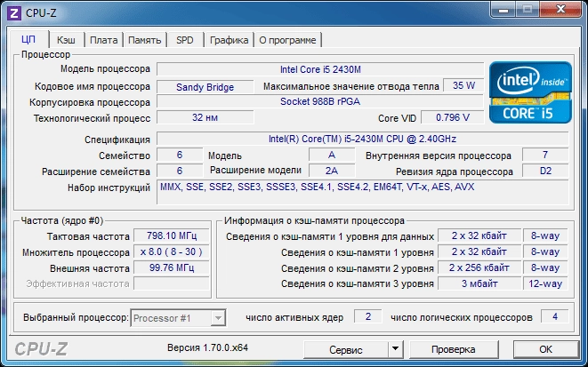Click the 8-way value for level 2 cache
The width and height of the screenshot is (588, 367).
pos(545,267)
